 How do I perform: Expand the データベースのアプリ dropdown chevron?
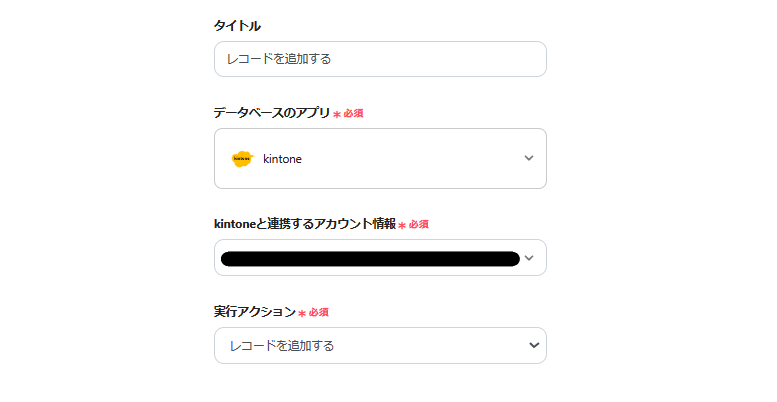529,158
